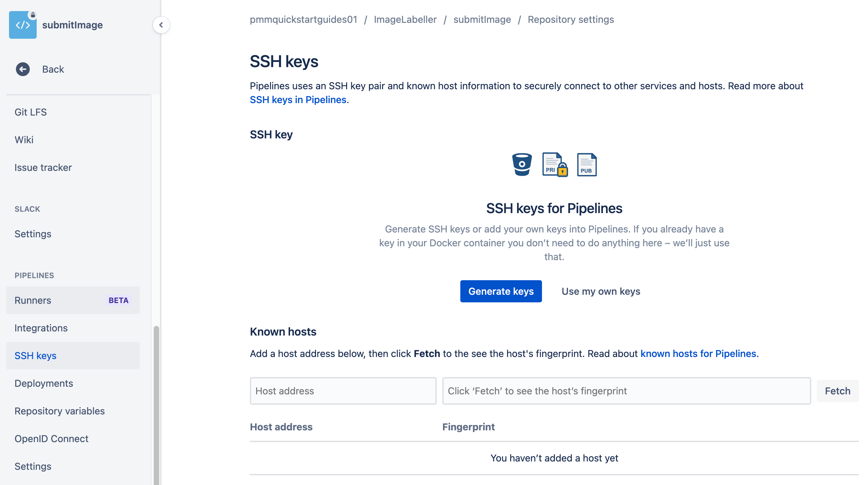Click the Generate keys button
The image size is (868, 485).
pyautogui.click(x=501, y=291)
